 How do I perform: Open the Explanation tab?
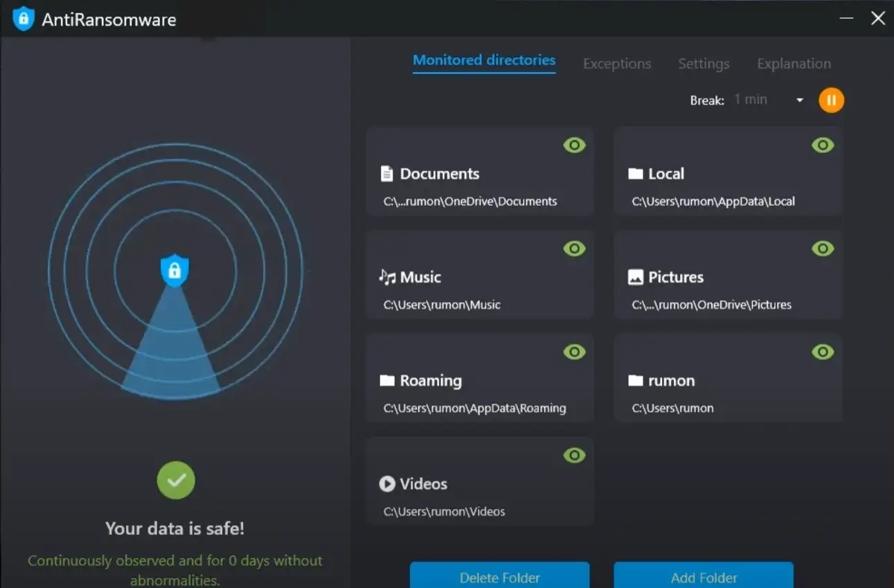(x=794, y=64)
